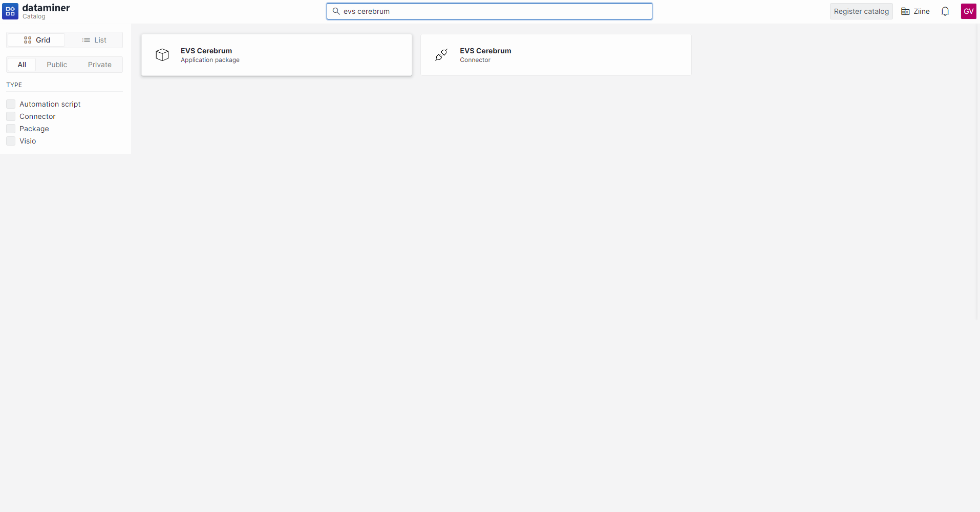The height and width of the screenshot is (512, 980).
Task: Select the Private visibility filter
Action: pyautogui.click(x=100, y=65)
